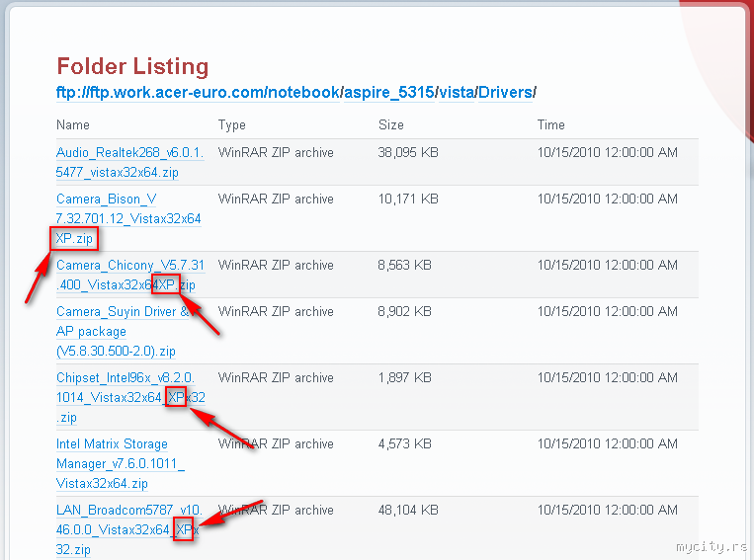This screenshot has height=560, width=754.
Task: Click the Type column header
Action: click(232, 125)
